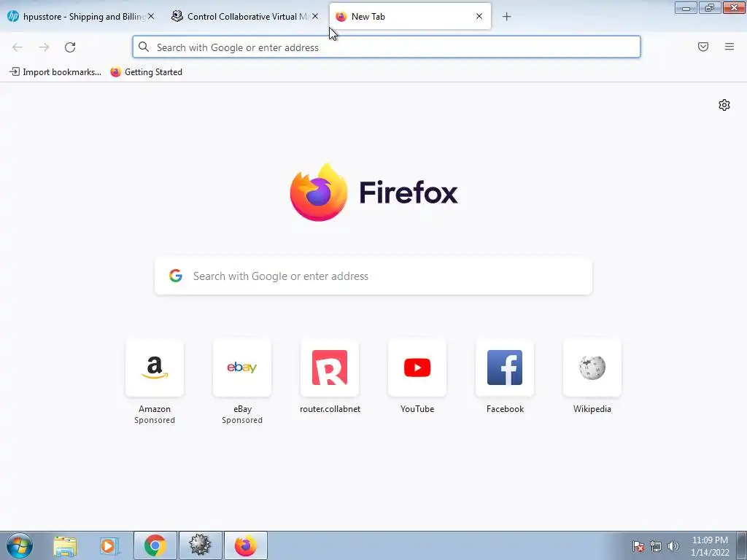Image resolution: width=747 pixels, height=560 pixels.
Task: Reload the current page
Action: 70,47
